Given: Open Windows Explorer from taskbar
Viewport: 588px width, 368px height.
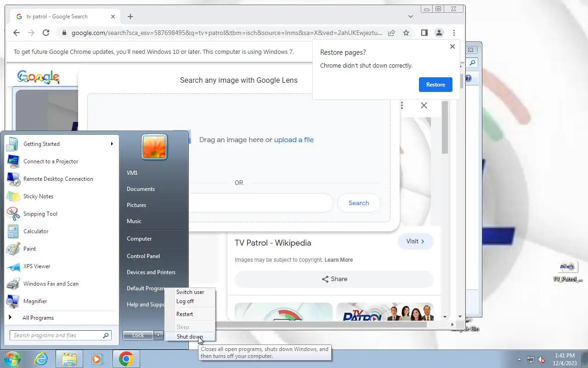Looking at the screenshot, I should coord(69,359).
